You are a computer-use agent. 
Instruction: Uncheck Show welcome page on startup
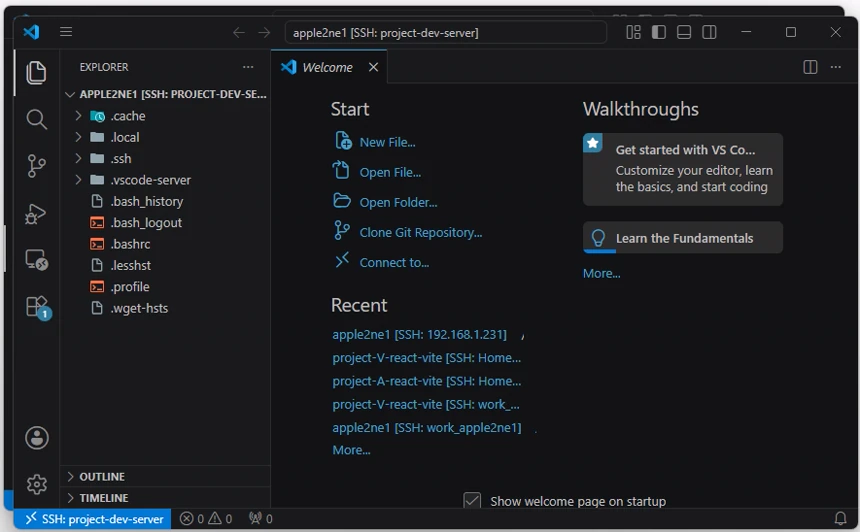coord(472,501)
